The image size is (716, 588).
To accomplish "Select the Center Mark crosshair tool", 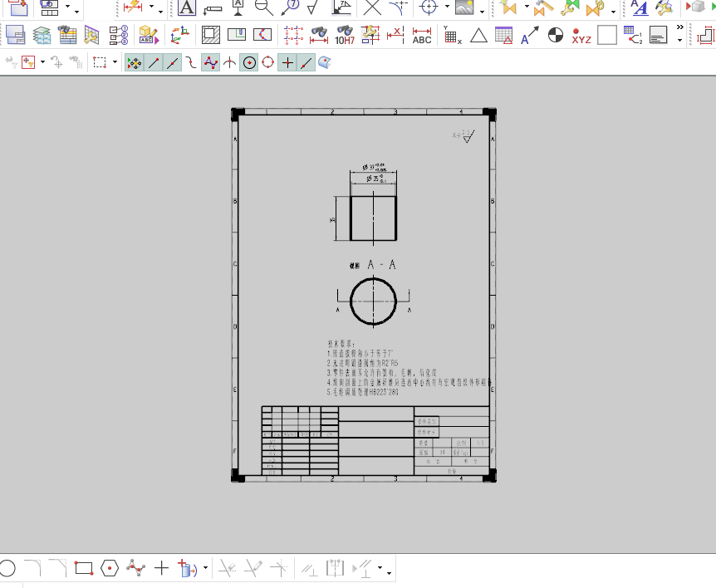I will coord(429,7).
